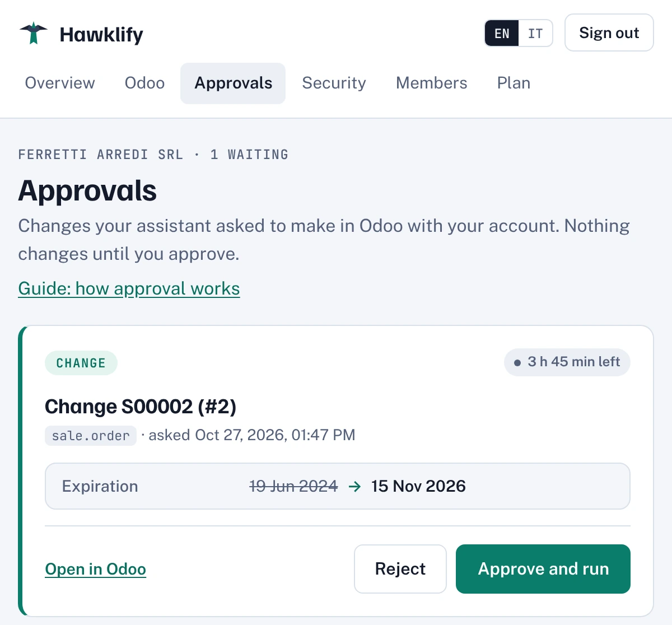Image resolution: width=672 pixels, height=625 pixels.
Task: Click the asked Oct 27, 2026 timestamp
Action: coord(252,435)
